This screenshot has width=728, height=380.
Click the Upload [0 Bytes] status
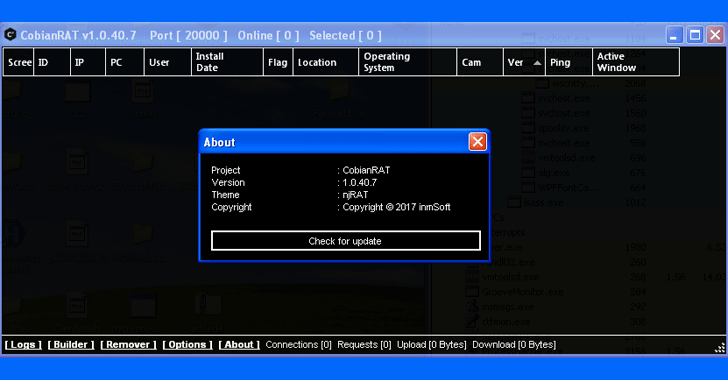(432, 345)
